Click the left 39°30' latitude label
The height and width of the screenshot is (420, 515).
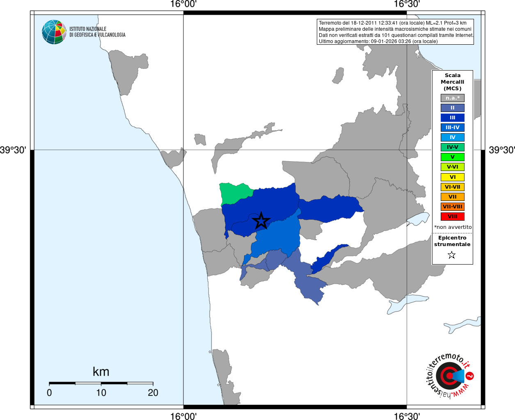coord(13,150)
